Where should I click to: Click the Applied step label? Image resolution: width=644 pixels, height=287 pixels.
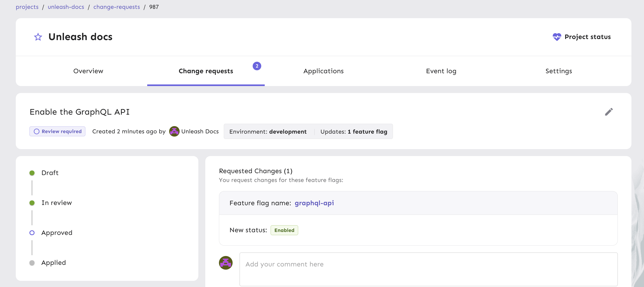[x=54, y=263]
